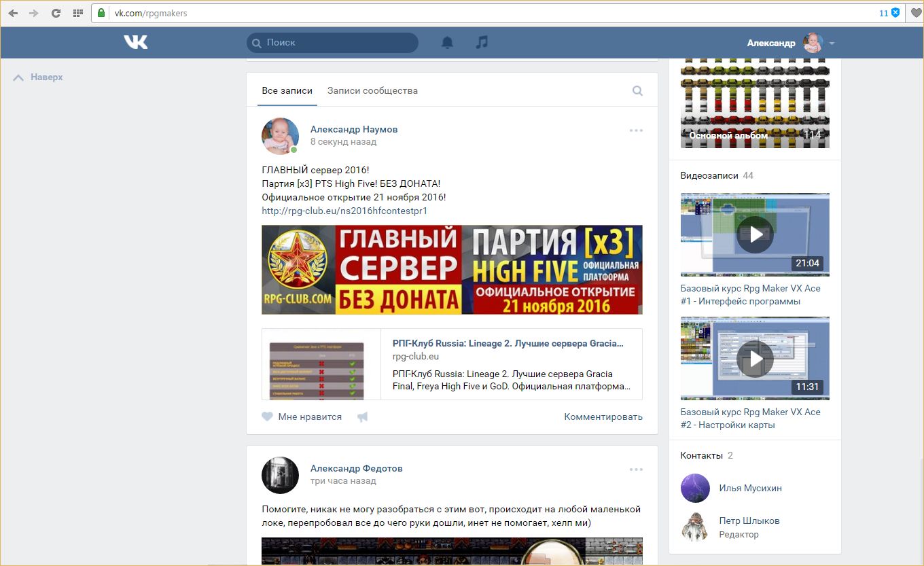Screen dimensions: 924x566
Task: Open Видеозаписи section header
Action: pyautogui.click(x=709, y=175)
